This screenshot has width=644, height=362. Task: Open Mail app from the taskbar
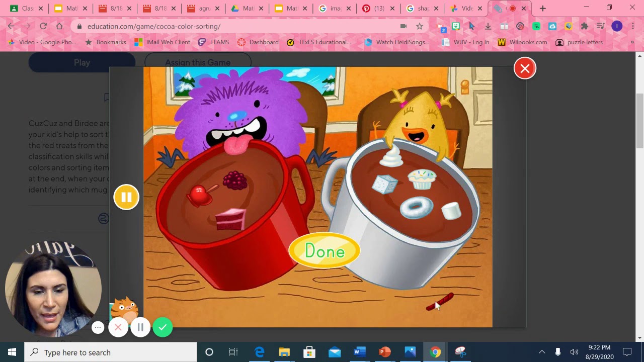(335, 352)
